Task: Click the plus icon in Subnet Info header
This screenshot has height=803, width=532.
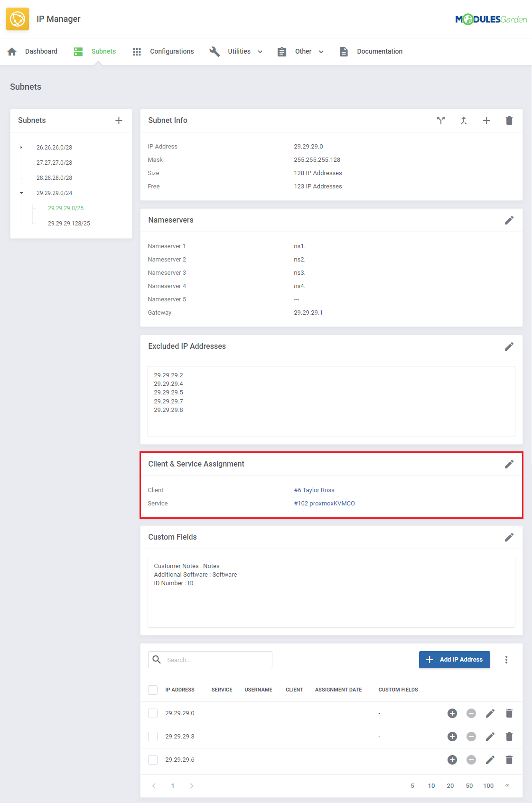Action: pyautogui.click(x=486, y=121)
